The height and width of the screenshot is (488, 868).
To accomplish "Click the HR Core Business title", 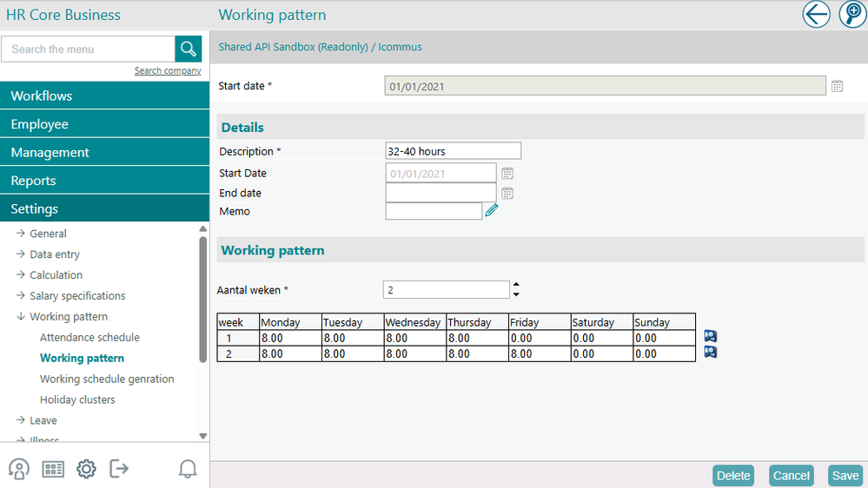I will (x=63, y=15).
